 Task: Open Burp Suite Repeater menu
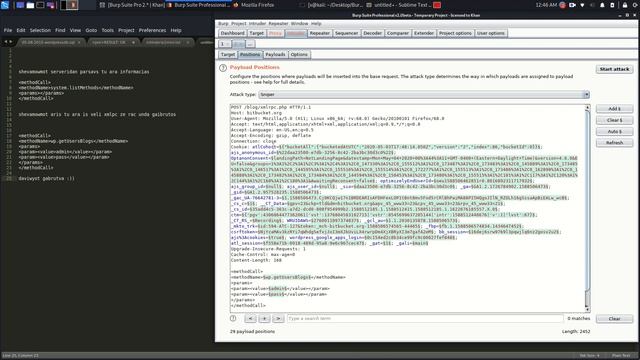click(x=278, y=24)
